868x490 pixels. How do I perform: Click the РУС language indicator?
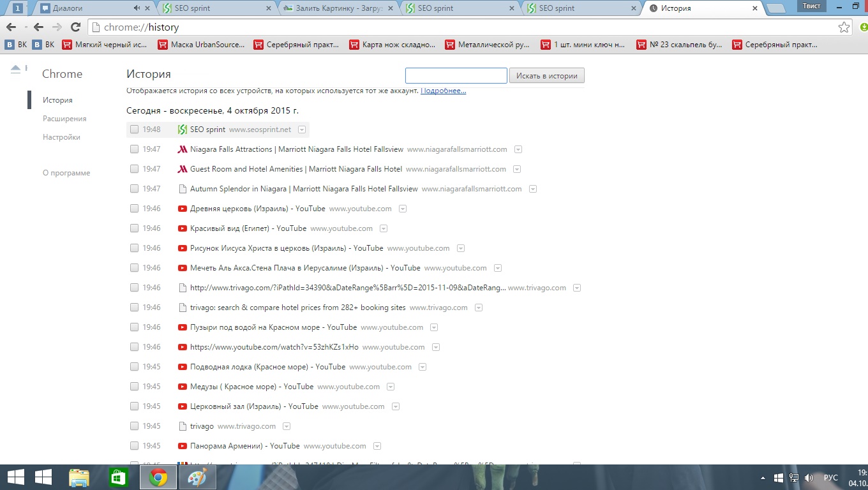click(x=830, y=477)
